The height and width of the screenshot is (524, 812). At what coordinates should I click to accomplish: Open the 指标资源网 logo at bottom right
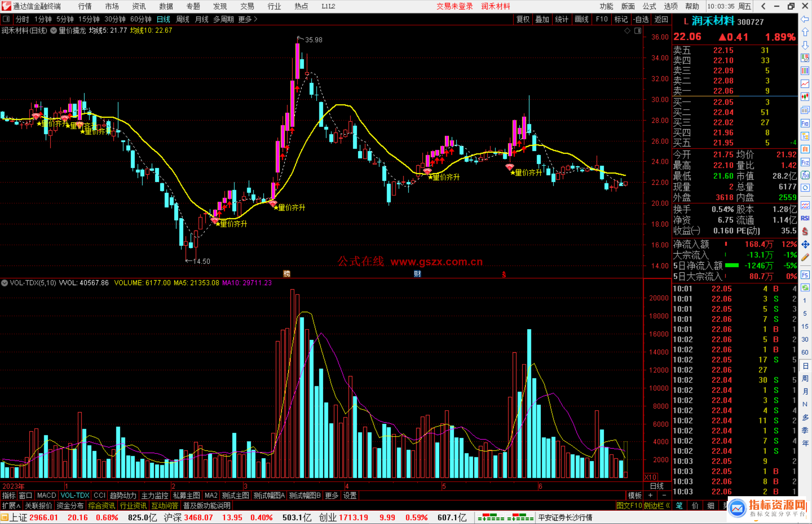pyautogui.click(x=768, y=509)
